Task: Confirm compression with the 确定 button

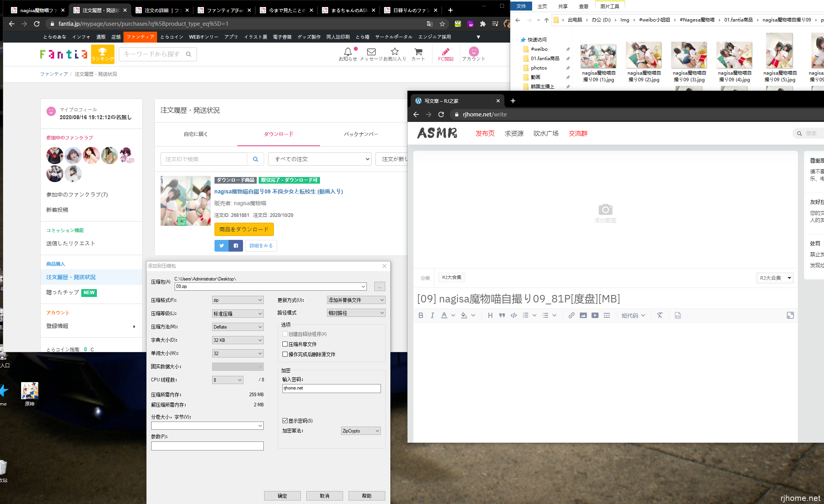Action: 282,495
